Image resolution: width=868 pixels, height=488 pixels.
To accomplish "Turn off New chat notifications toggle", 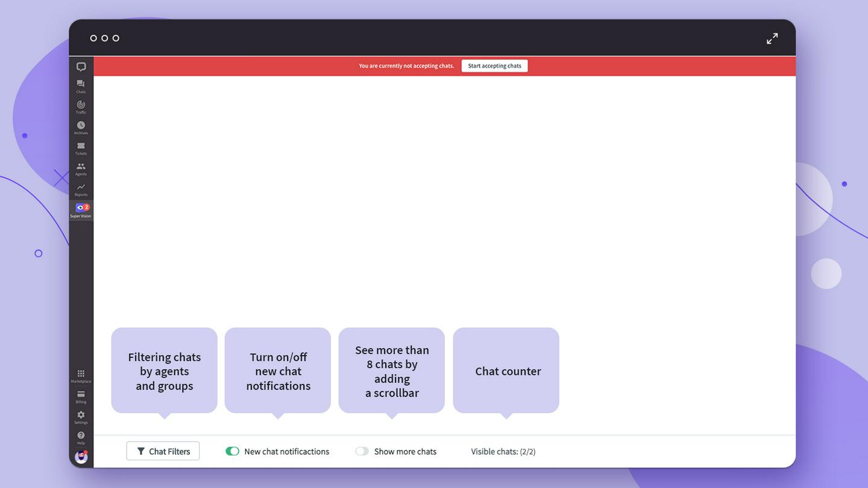I will 232,451.
